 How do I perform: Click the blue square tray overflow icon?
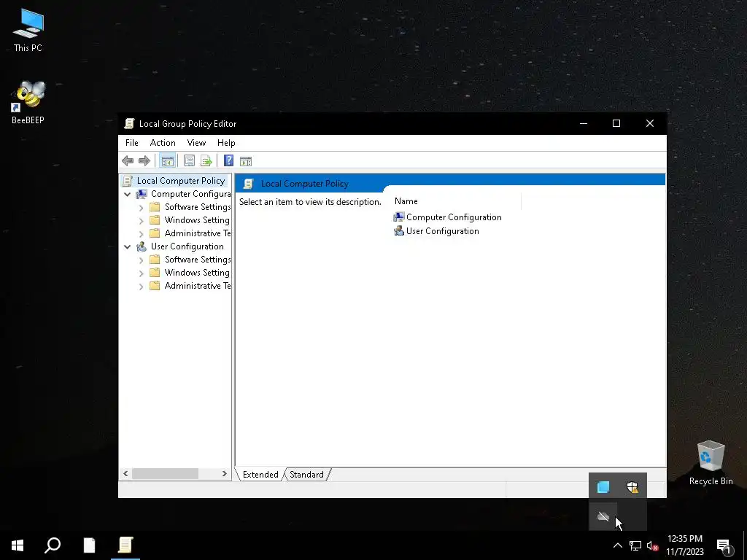(603, 486)
